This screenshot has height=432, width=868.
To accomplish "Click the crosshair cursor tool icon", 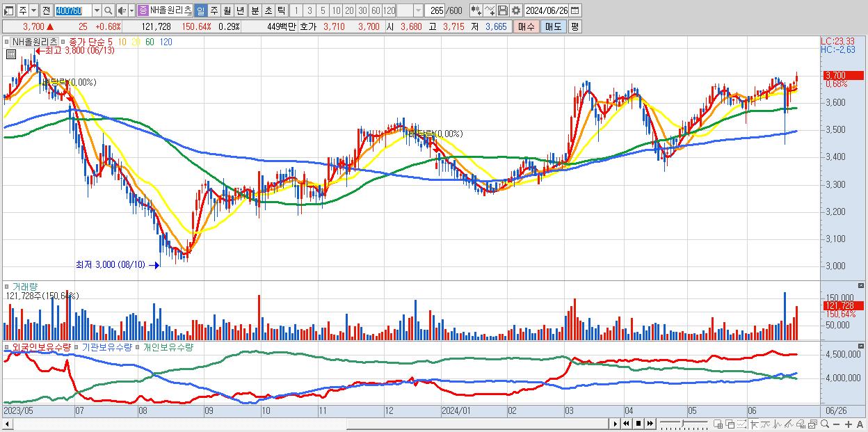I will tap(754, 424).
